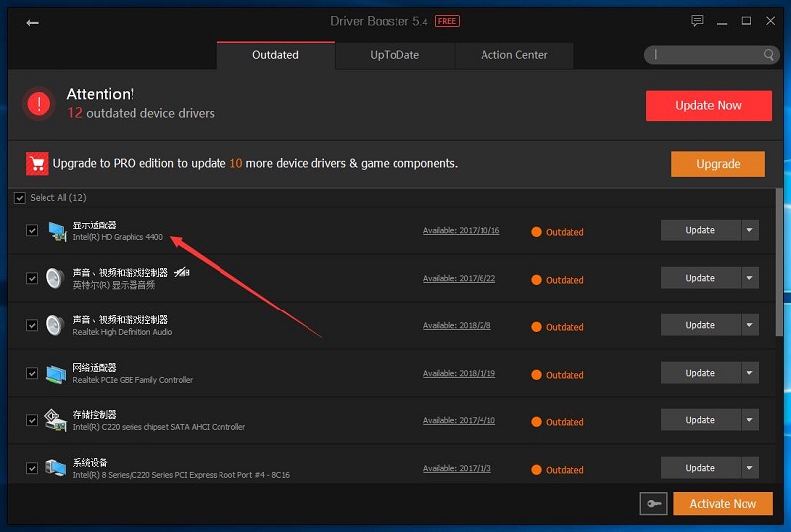Open the Available: 2017/1/3 link
Viewport: 791px width, 532px height.
[457, 468]
